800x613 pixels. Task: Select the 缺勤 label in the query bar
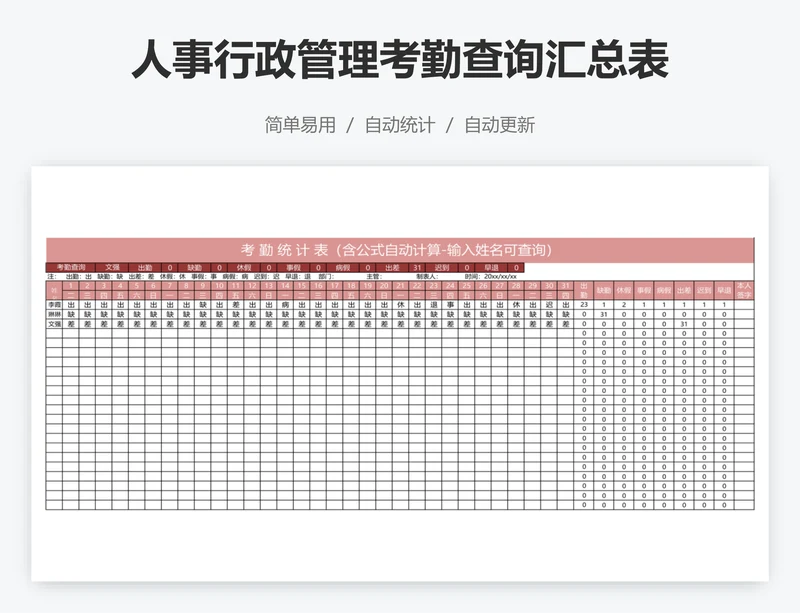point(194,267)
